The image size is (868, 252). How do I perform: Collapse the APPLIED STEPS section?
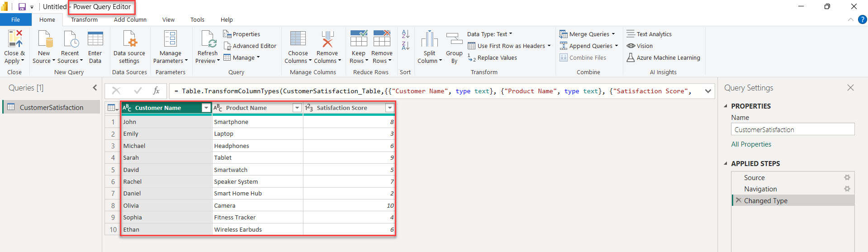tap(726, 163)
